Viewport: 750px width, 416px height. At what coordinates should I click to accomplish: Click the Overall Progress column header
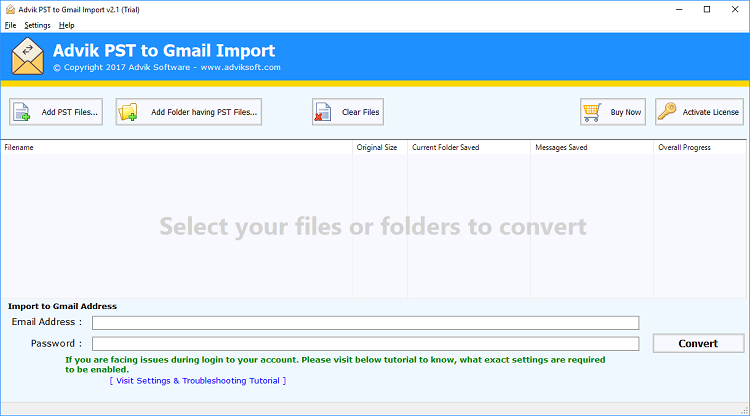coord(699,147)
